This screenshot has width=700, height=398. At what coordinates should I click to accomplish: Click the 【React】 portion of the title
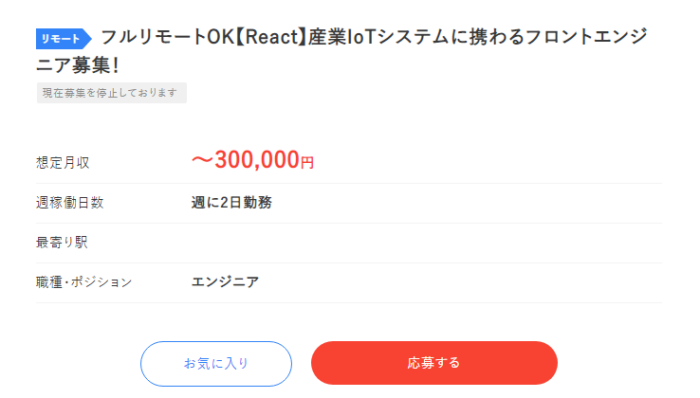(x=271, y=37)
